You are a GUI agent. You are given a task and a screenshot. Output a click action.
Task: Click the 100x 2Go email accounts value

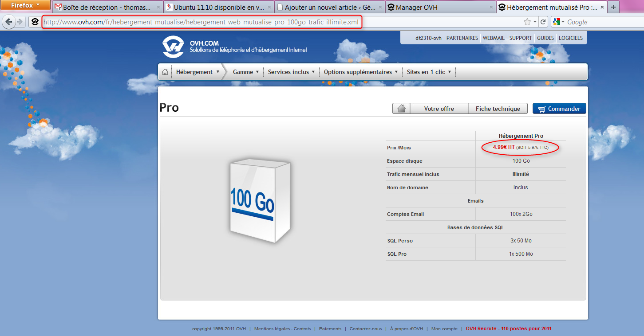(x=521, y=214)
